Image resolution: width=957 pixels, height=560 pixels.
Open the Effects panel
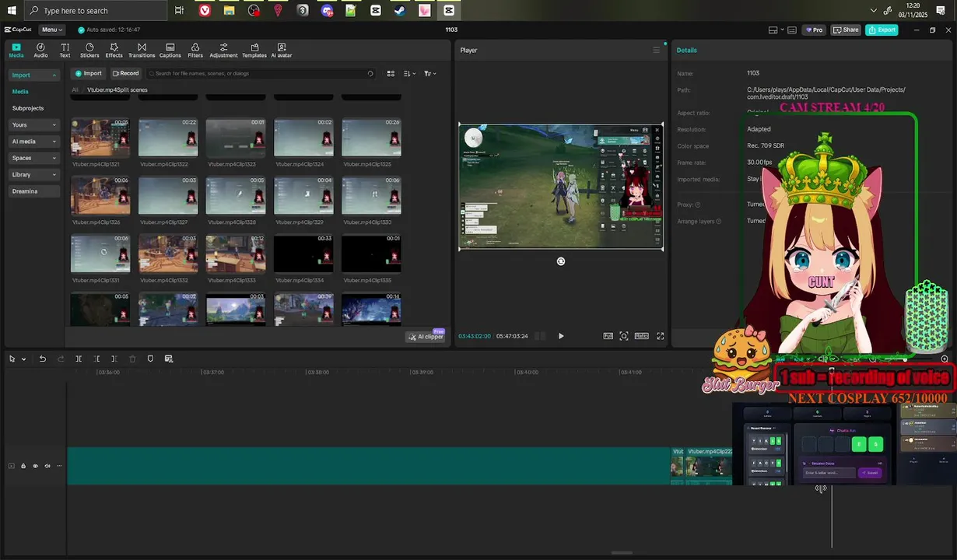tap(114, 51)
